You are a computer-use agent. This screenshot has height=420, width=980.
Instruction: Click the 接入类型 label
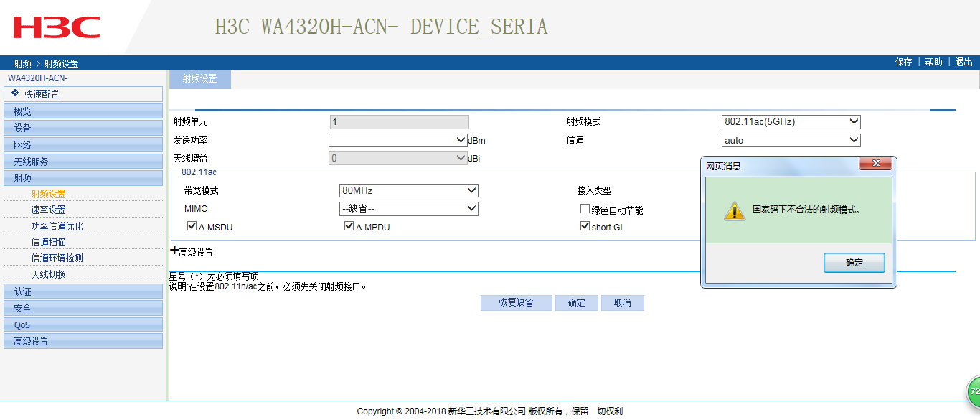click(x=595, y=191)
